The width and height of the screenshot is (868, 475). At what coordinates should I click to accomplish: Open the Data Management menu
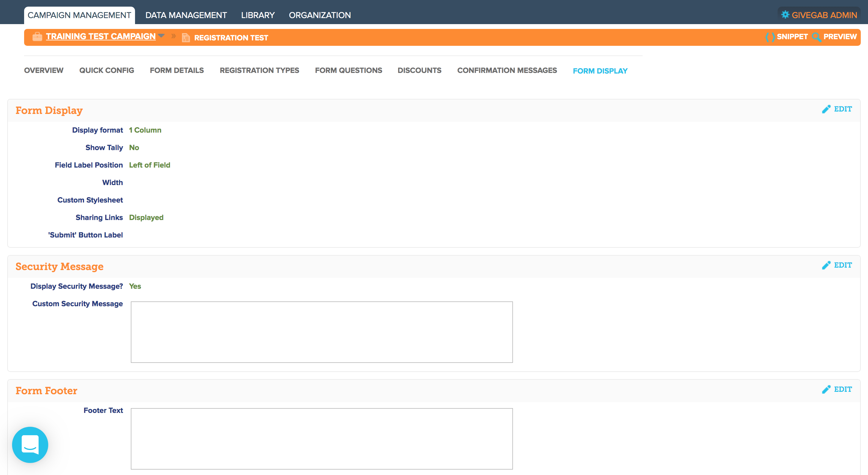click(x=186, y=15)
